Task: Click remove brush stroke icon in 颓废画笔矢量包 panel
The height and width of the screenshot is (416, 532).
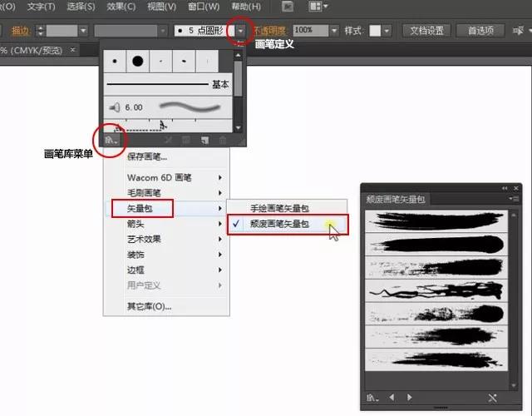Action: 493,398
